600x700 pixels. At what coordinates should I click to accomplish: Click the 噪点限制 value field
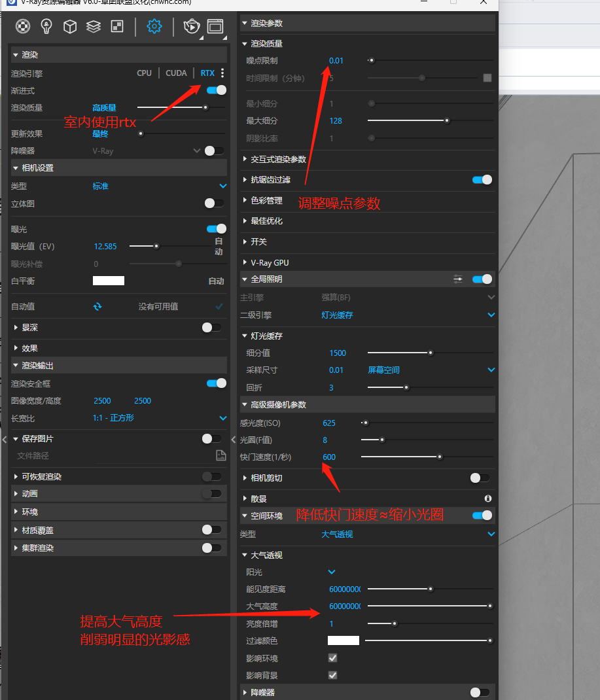point(336,61)
